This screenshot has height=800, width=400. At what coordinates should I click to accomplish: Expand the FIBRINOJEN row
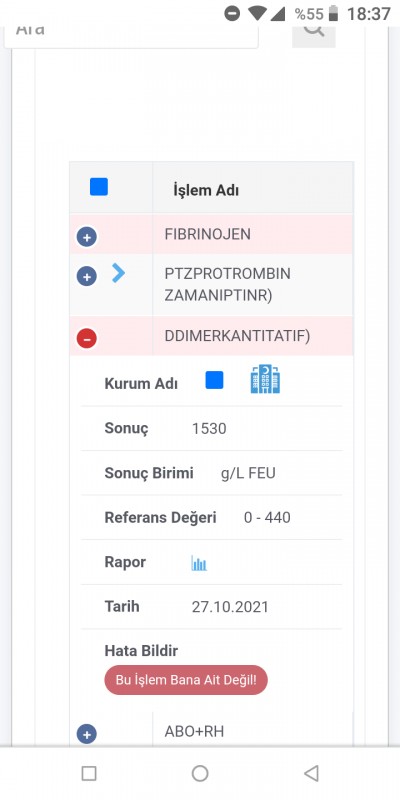point(87,237)
